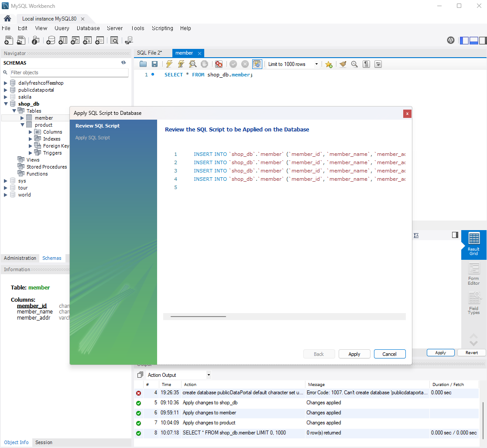Execute the SQL script lightning icon
Viewport: 487px width, 448px height.
tap(169, 64)
